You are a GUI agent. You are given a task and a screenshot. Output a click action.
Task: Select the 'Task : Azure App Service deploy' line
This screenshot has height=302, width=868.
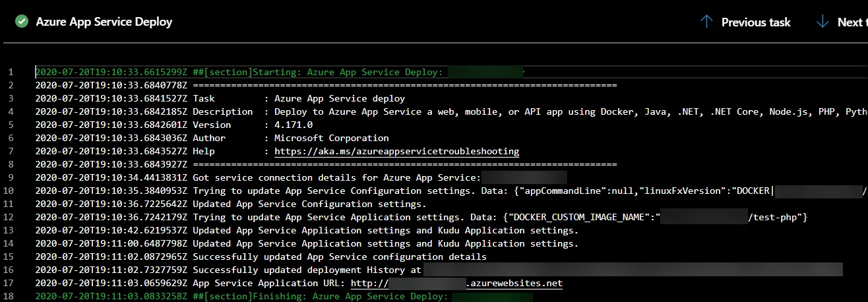click(x=220, y=98)
